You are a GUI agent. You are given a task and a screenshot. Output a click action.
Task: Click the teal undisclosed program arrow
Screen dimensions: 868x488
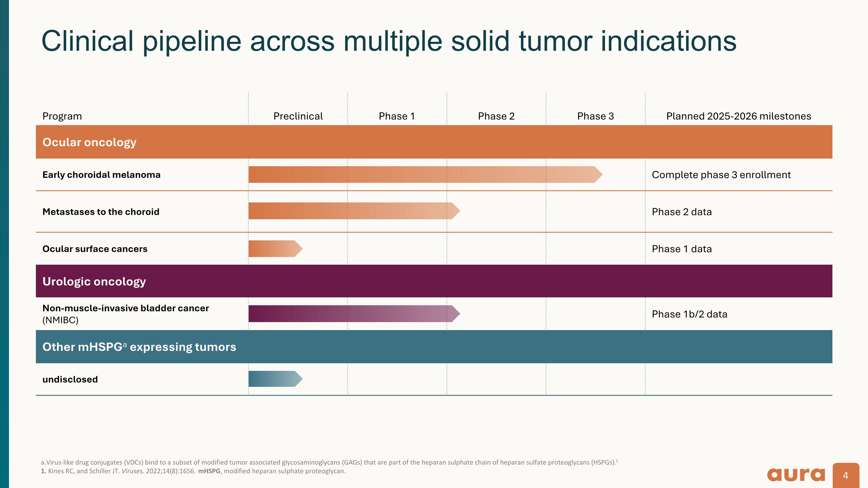pyautogui.click(x=275, y=379)
